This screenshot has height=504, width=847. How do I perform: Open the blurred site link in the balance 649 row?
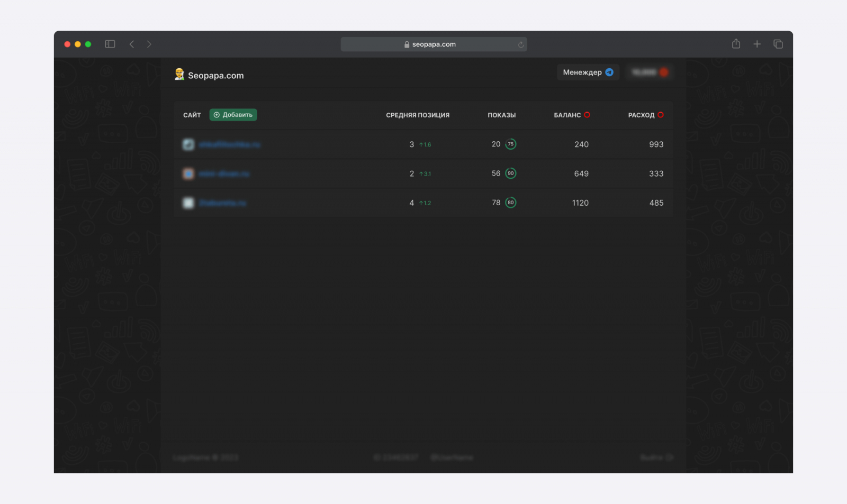coord(224,173)
